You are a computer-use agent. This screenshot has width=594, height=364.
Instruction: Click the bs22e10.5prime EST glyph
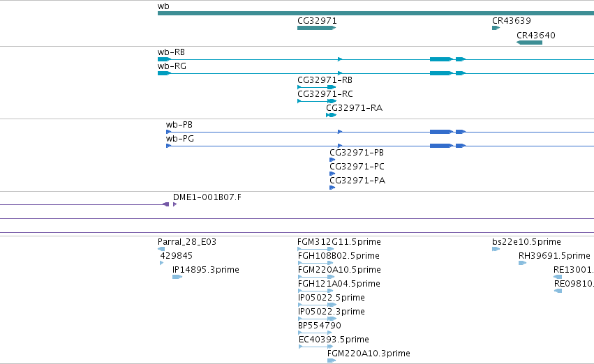[496, 249]
